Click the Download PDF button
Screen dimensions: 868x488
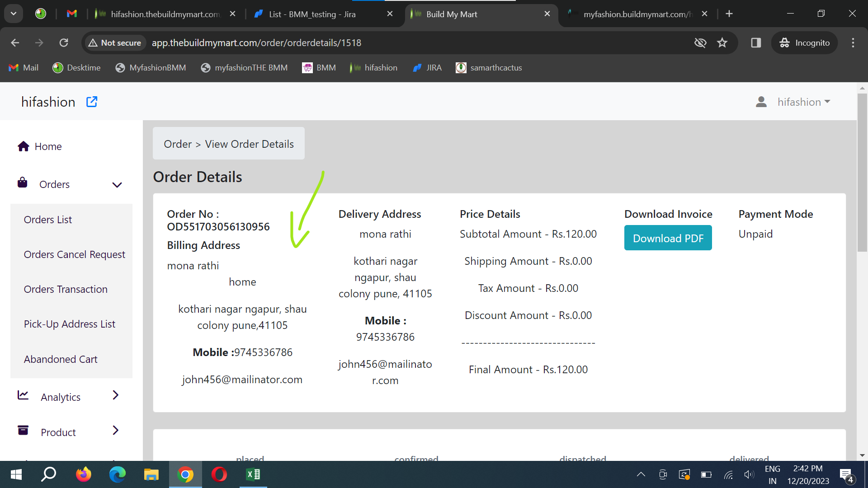pos(668,238)
